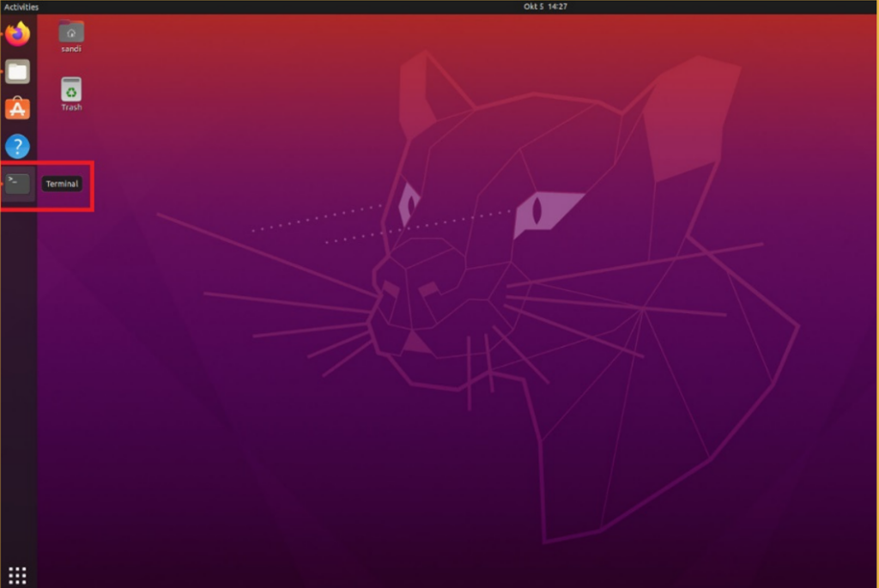Show Applications grid at dock bottom
Image resolution: width=879 pixels, height=588 pixels.
(17, 575)
